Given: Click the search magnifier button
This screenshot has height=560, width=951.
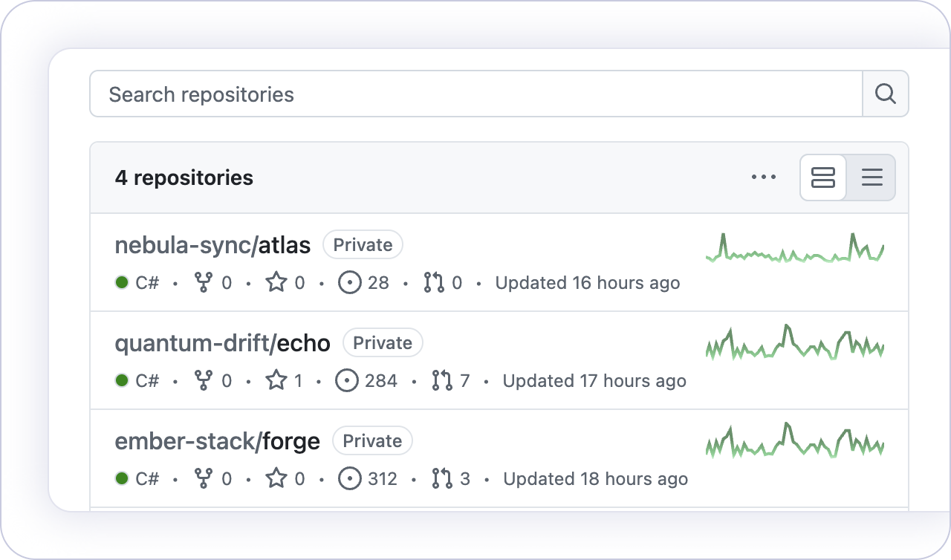Looking at the screenshot, I should pos(885,94).
